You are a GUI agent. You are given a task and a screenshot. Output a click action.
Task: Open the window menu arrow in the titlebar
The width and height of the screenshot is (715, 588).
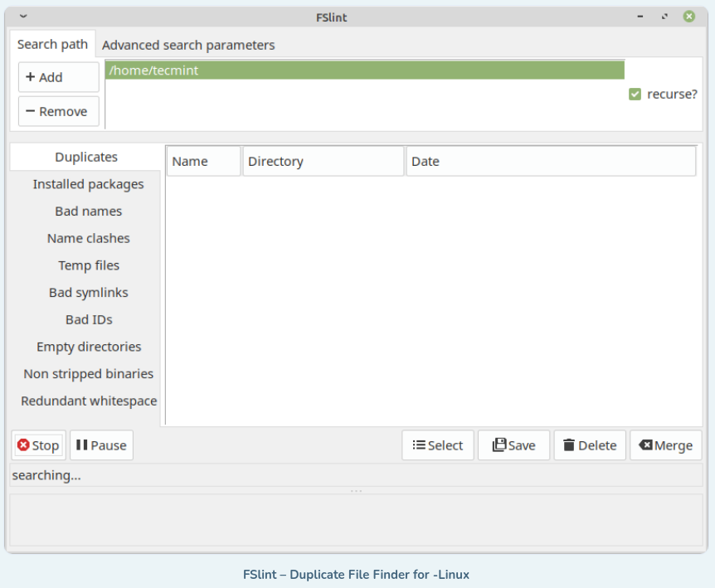[x=22, y=17]
